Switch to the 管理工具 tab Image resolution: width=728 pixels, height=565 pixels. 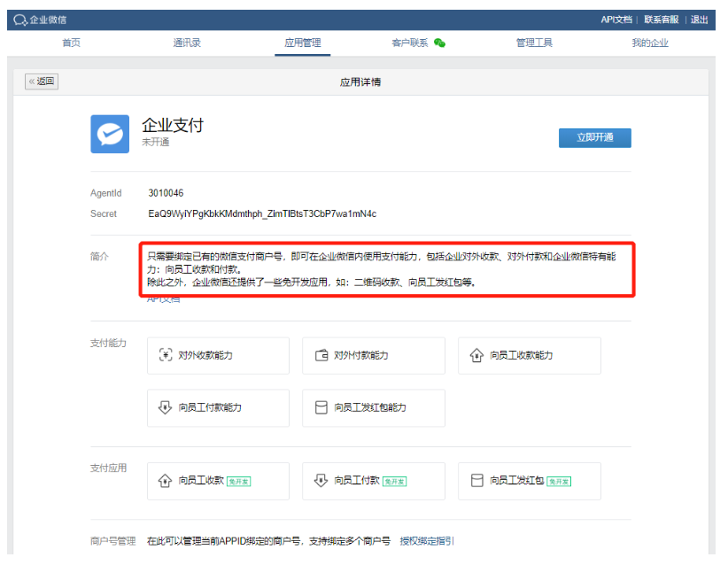click(x=534, y=43)
